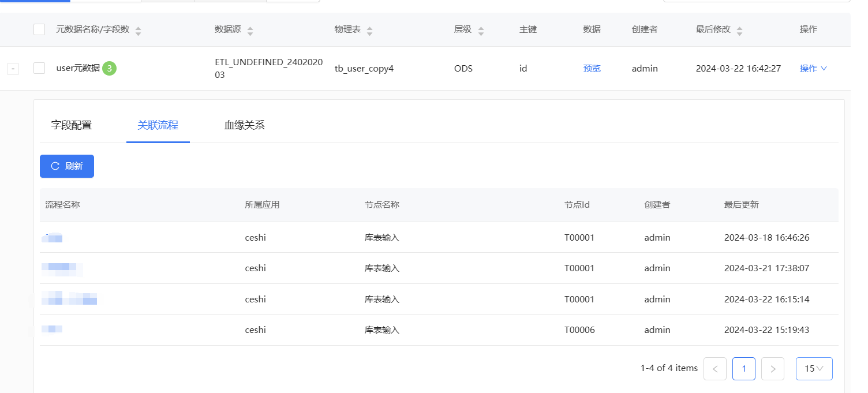Open the page size selector showing 15
Screen dimensions: 868x393
[814, 368]
